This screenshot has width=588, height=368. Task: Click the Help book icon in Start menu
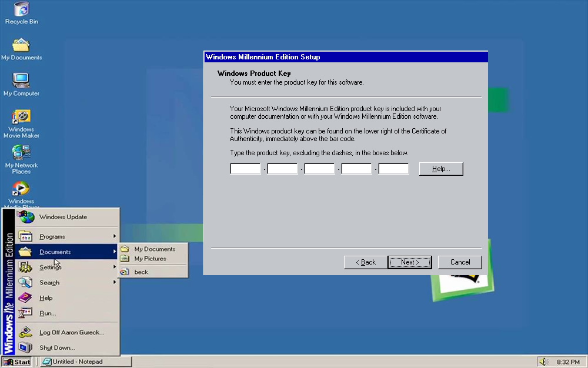pos(25,298)
